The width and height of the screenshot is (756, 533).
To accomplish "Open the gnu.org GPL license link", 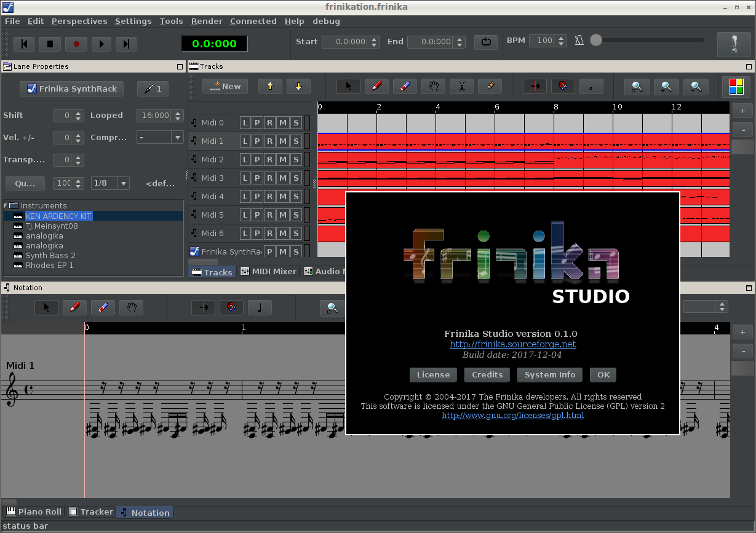I will coord(512,415).
